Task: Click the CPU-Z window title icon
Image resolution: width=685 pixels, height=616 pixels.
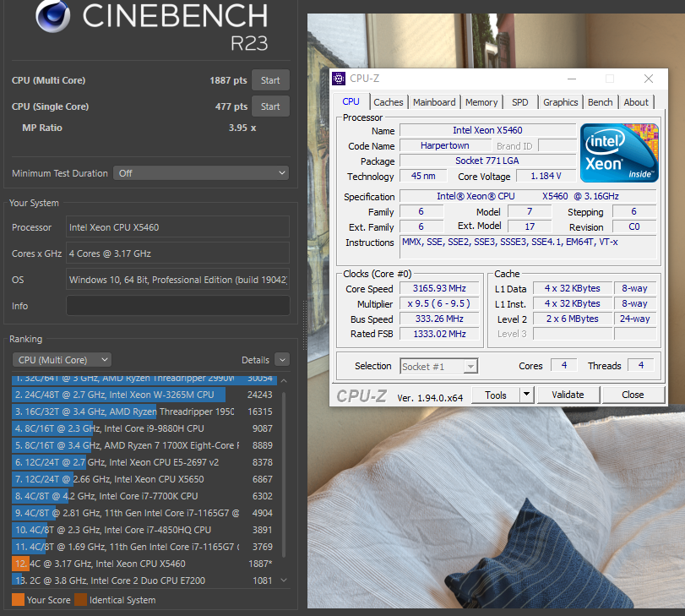Action: (339, 79)
